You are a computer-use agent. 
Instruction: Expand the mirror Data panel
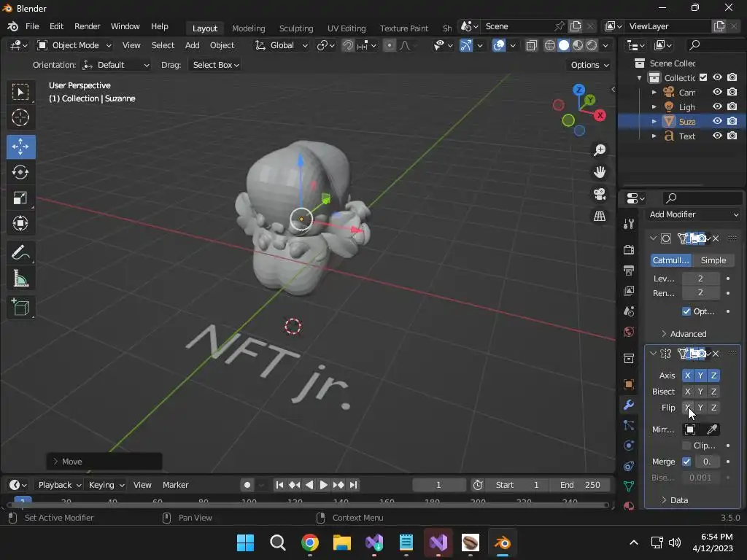tap(675, 500)
